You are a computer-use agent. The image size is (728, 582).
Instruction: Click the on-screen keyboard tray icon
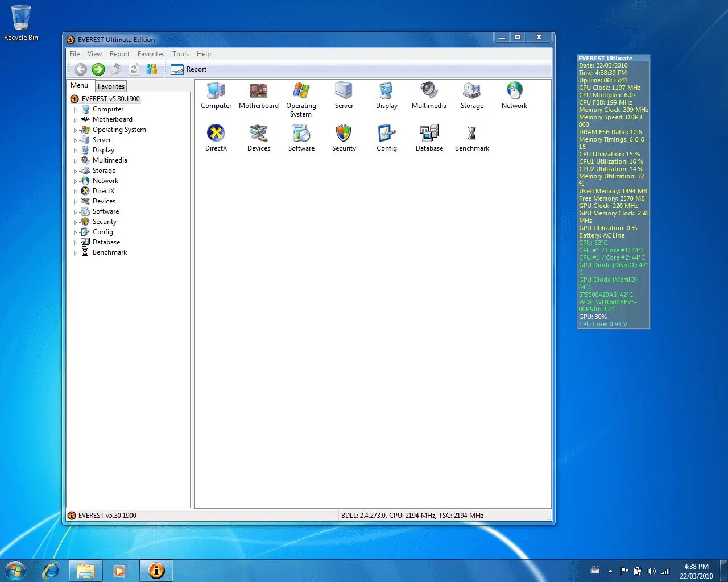pyautogui.click(x=595, y=571)
